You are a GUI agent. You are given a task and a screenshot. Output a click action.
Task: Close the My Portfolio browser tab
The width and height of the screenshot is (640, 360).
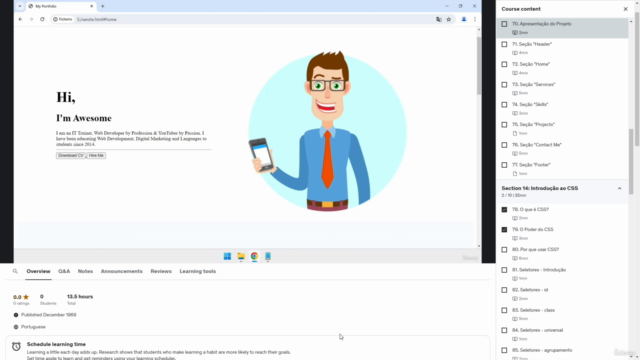click(91, 6)
